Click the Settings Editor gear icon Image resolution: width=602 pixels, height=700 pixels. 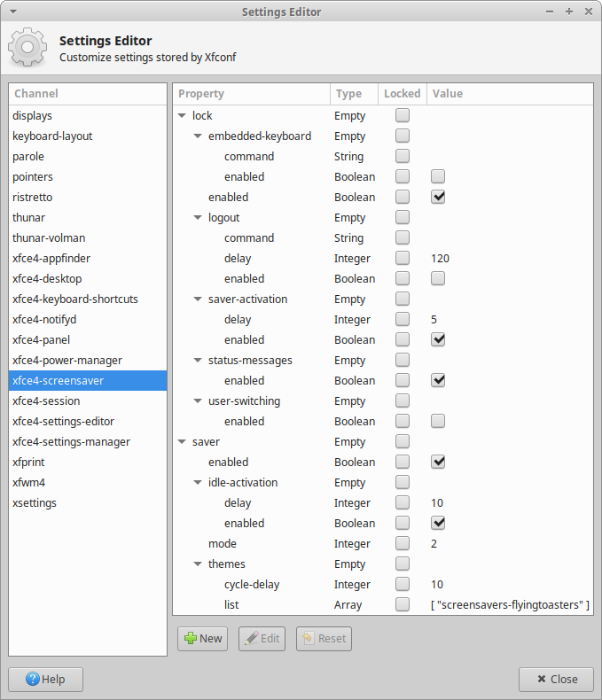(x=27, y=47)
